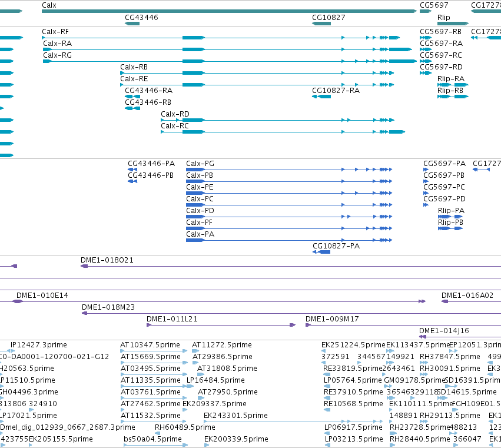Select EST AT29386.5prime
501x448 pixels.
223,357
